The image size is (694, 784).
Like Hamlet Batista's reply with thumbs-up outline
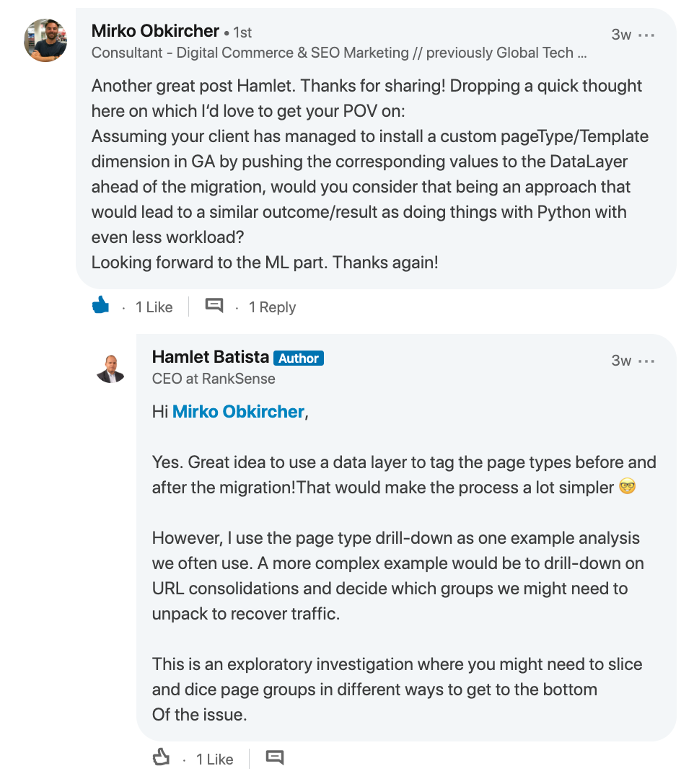[161, 758]
